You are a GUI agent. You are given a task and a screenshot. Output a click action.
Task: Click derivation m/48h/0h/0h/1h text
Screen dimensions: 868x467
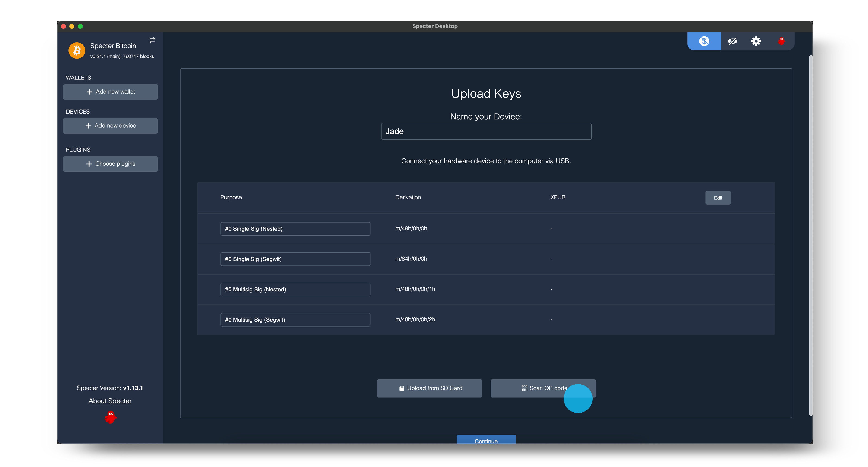click(x=415, y=289)
